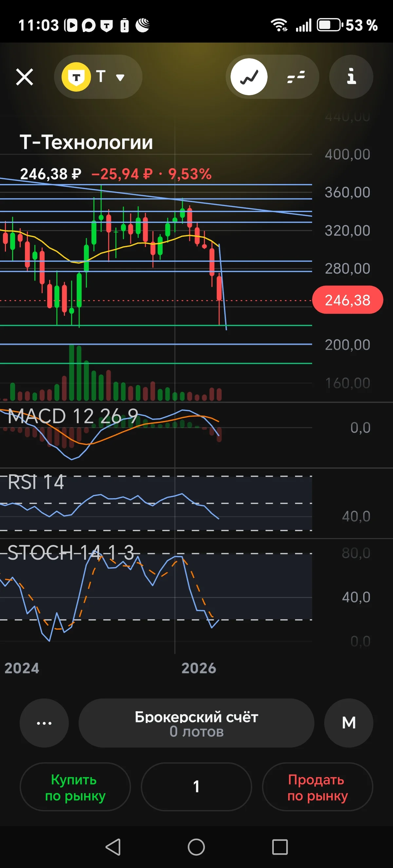Tap the Android back navigation button
393x868 pixels.
(x=113, y=847)
